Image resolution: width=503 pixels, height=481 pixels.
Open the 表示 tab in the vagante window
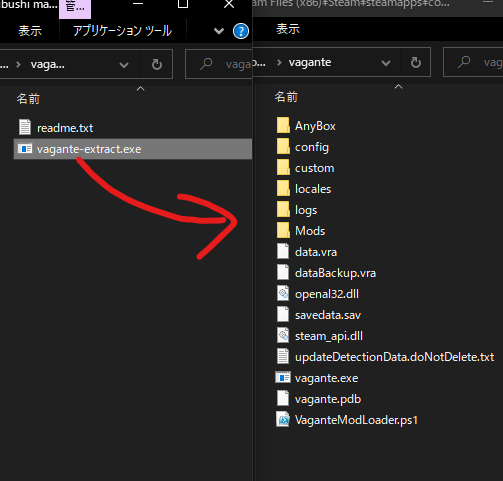coord(288,29)
